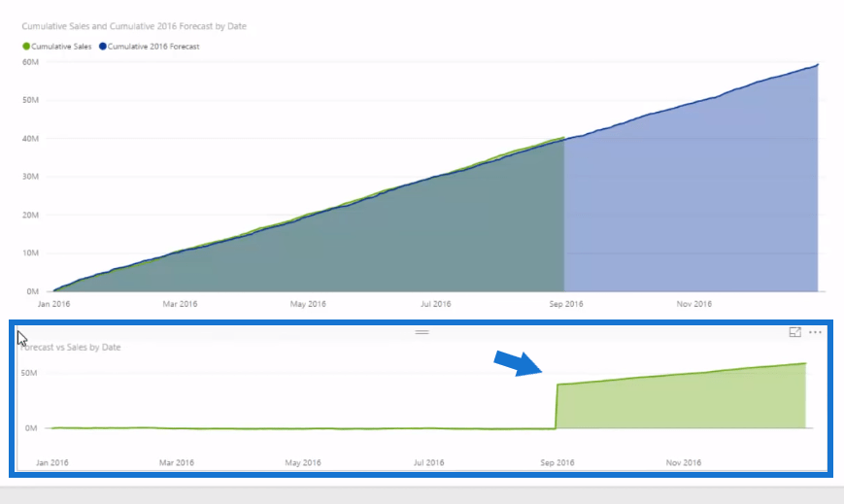Click Jul 2016 on lower chart axis
This screenshot has height=504, width=844.
coord(429,462)
